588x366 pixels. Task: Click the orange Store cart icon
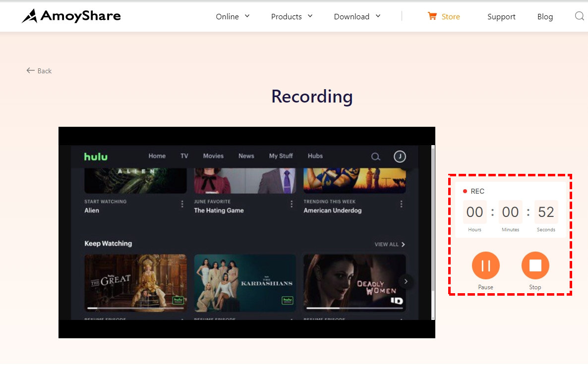tap(432, 16)
